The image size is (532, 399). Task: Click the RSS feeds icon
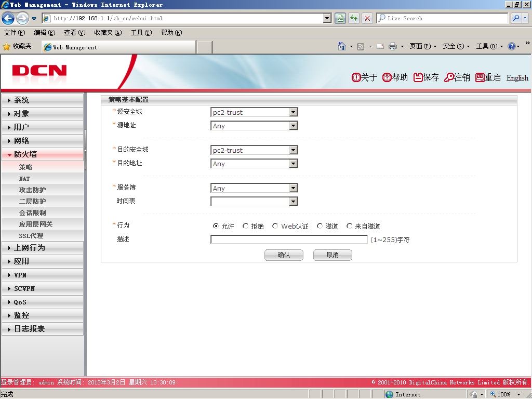[361, 46]
